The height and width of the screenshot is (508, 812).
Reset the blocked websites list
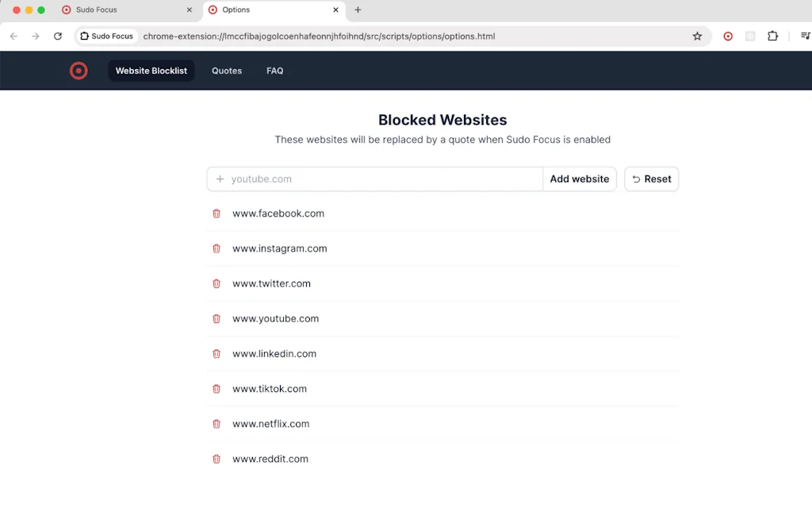[651, 179]
